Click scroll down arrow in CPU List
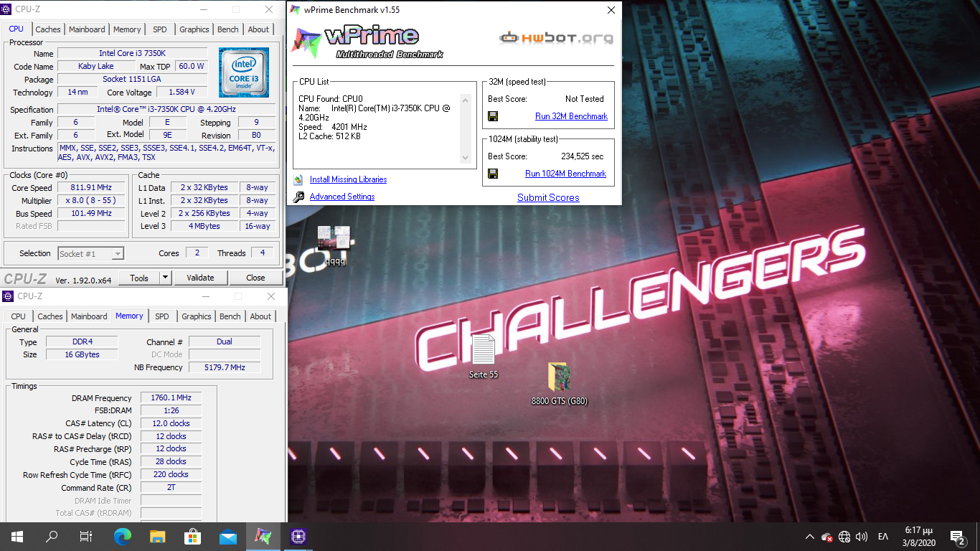The height and width of the screenshot is (551, 980). pos(465,158)
